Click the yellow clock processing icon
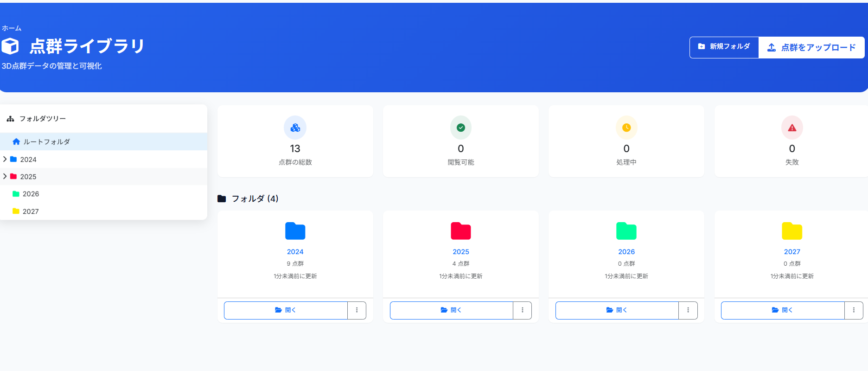 626,128
